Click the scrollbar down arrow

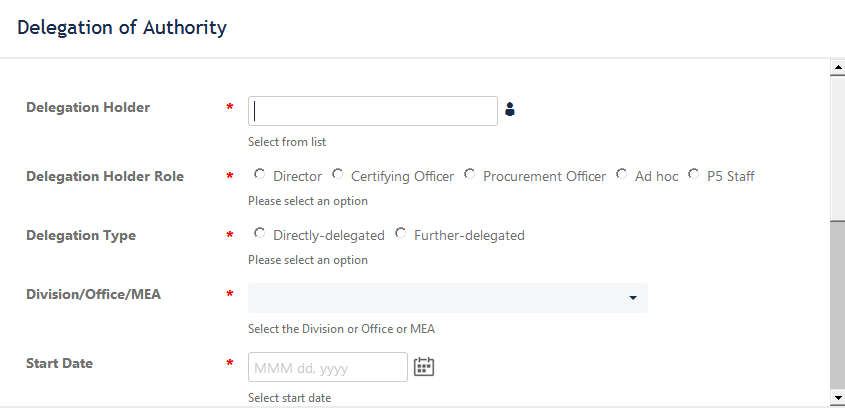tap(838, 398)
